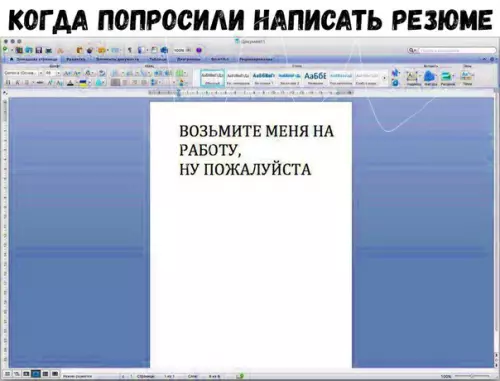Screen dimensions: 500x381
Task: Toggle Underline formatting
Action: click(x=27, y=82)
